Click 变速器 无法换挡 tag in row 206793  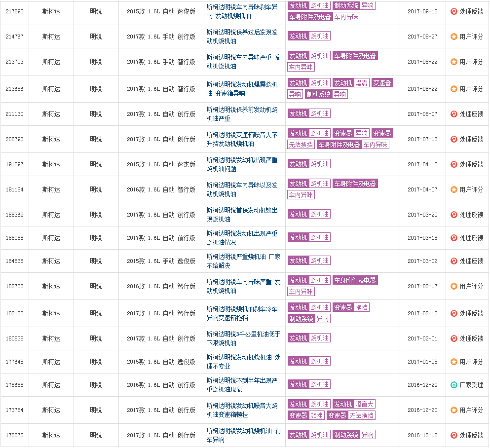click(x=340, y=139)
